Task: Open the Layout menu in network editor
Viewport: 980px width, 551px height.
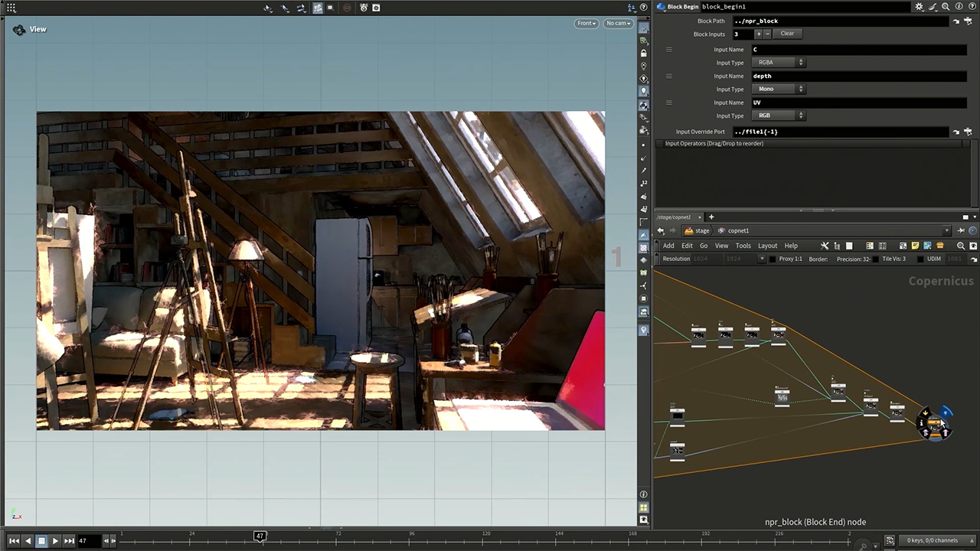Action: [767, 246]
